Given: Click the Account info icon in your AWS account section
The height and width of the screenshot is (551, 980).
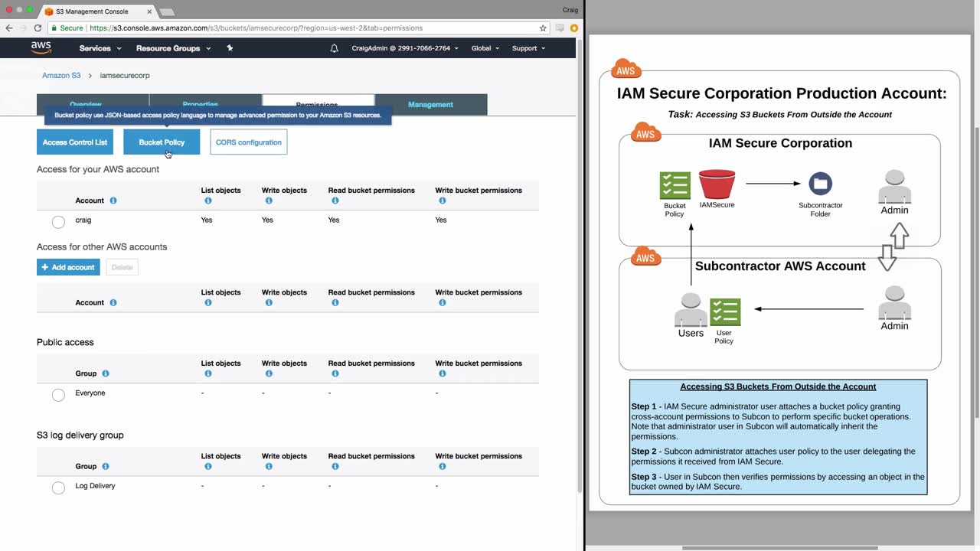Looking at the screenshot, I should 113,201.
